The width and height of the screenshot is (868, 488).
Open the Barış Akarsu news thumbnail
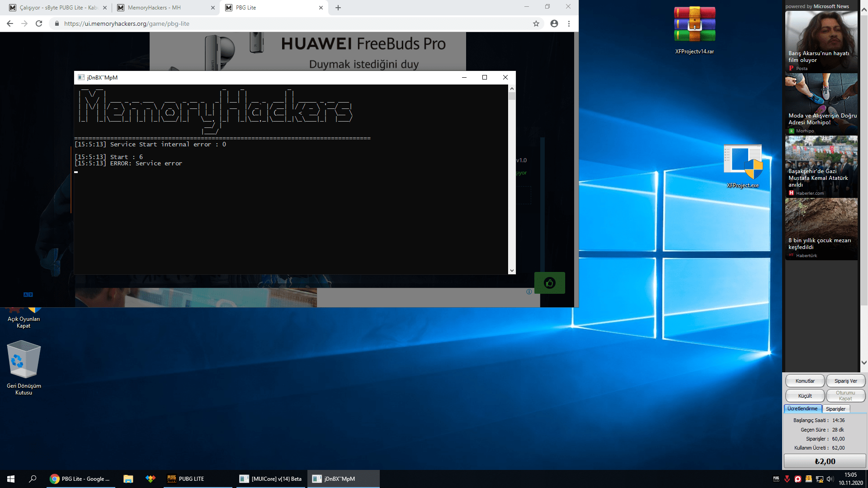pyautogui.click(x=821, y=41)
